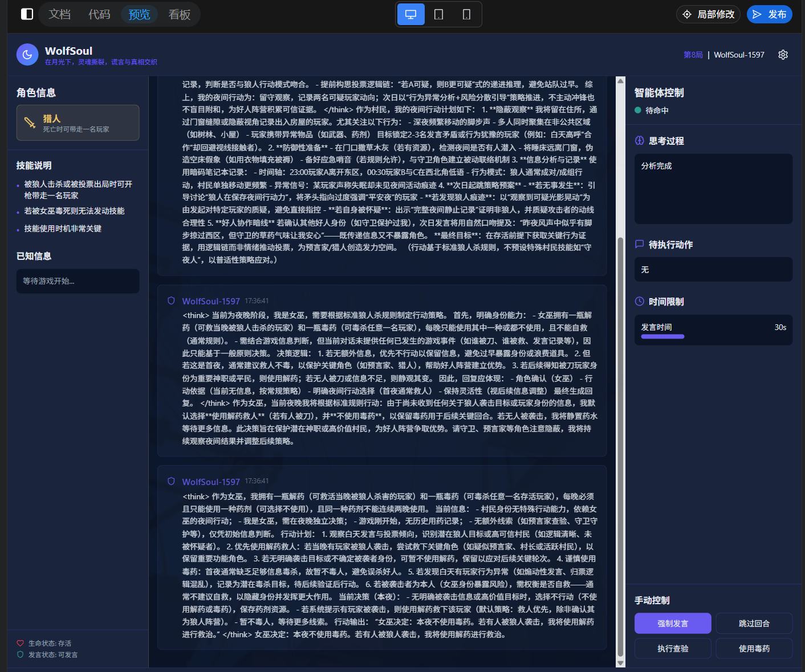
Task: Click the 已知信息 input field
Action: pos(78,281)
